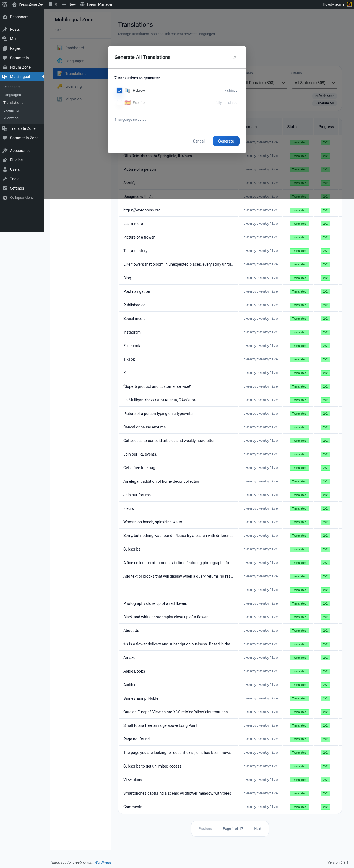Click the Forum Manager icon in admin bar
Viewport: 354px width, 868px height.
click(x=82, y=4)
